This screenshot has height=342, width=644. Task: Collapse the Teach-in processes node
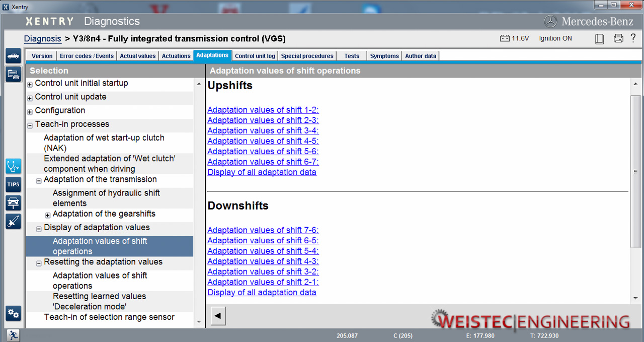30,125
